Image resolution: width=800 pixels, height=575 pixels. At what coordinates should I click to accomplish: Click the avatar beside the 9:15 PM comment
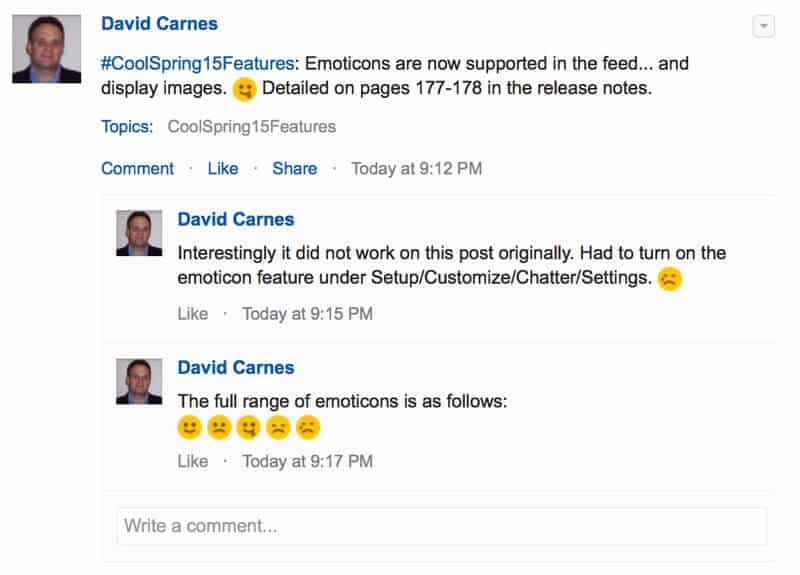[139, 233]
